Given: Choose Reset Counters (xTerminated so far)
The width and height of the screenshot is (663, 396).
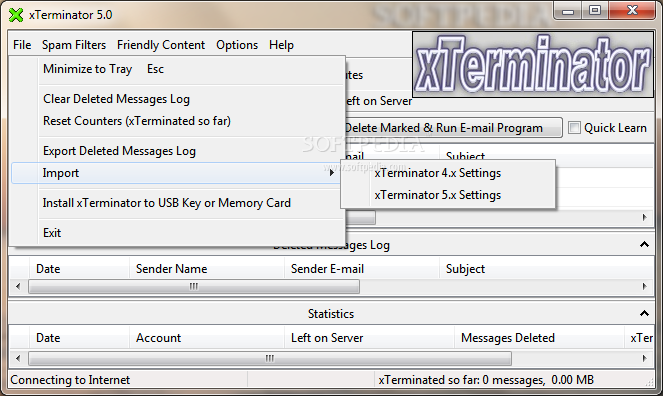Looking at the screenshot, I should click(x=178, y=121).
